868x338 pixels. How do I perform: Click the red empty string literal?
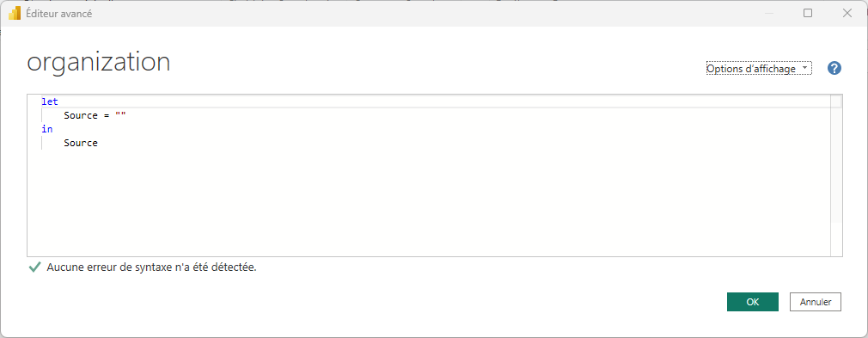120,116
